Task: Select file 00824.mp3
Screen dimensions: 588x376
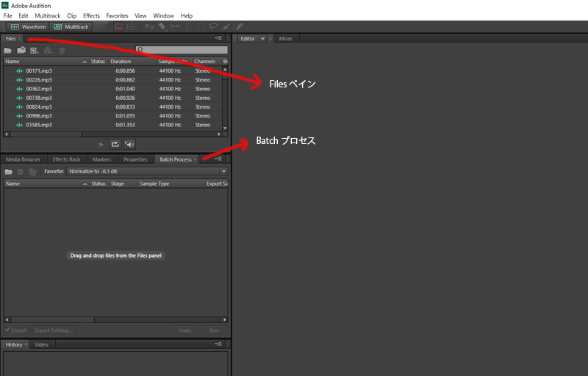Action: 113,106
